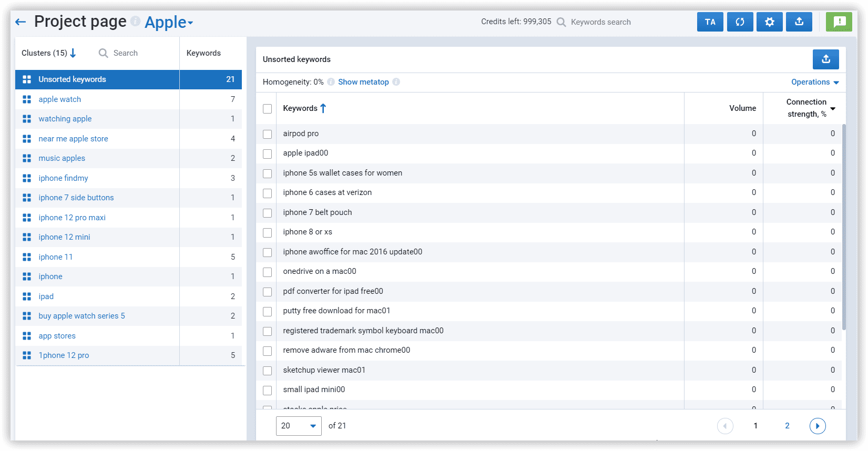Check the iphone 7 belt pouch row
This screenshot has height=451, width=868.
pos(268,213)
